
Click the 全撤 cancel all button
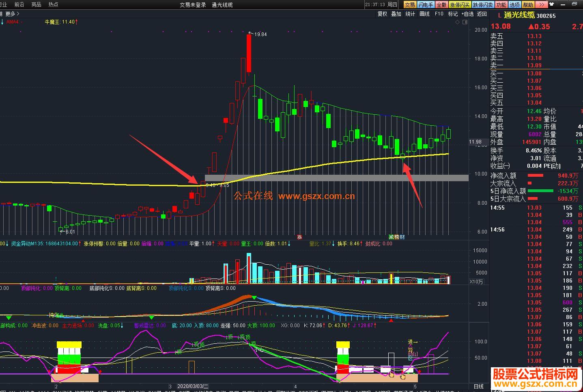click(x=441, y=5)
